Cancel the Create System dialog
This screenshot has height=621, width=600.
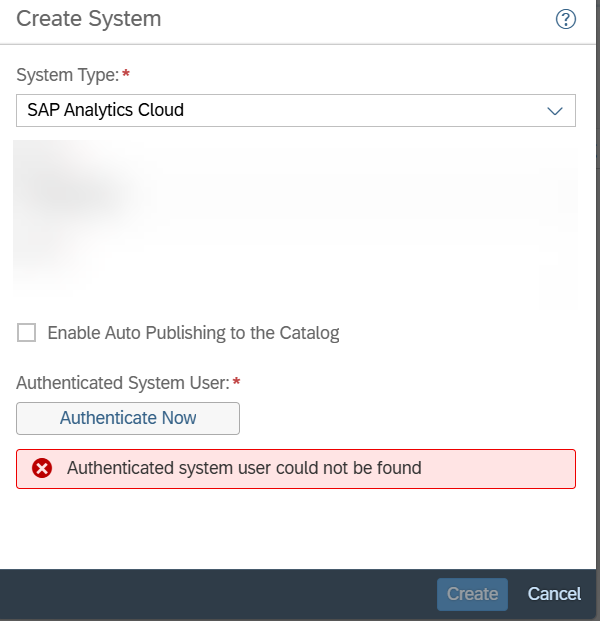[x=554, y=594]
